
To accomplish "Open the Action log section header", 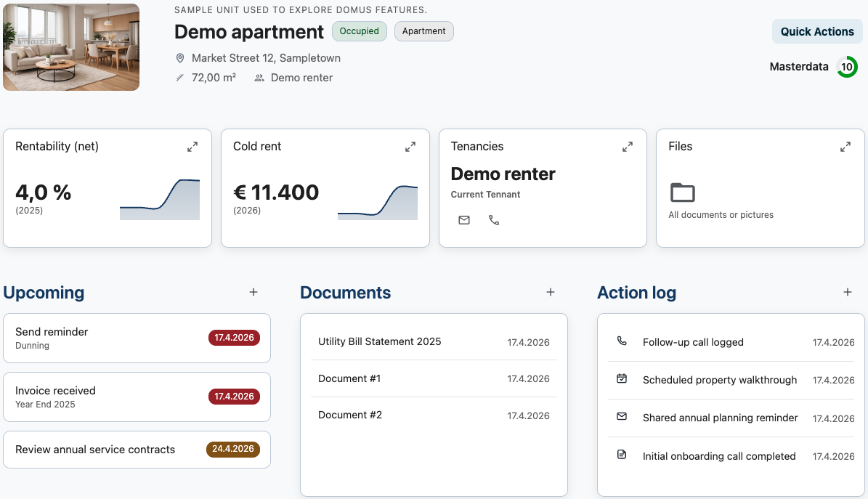I will 636,292.
